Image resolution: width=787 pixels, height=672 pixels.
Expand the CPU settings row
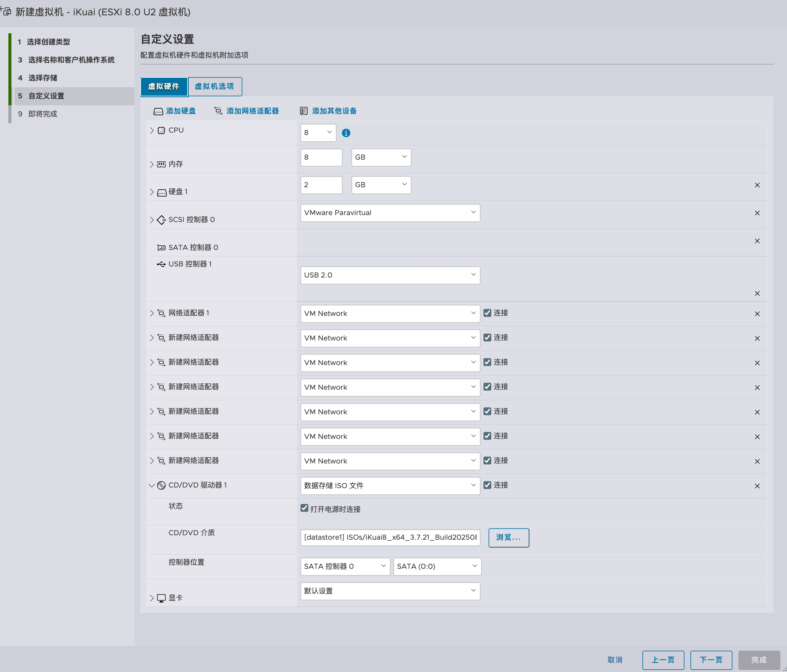152,130
